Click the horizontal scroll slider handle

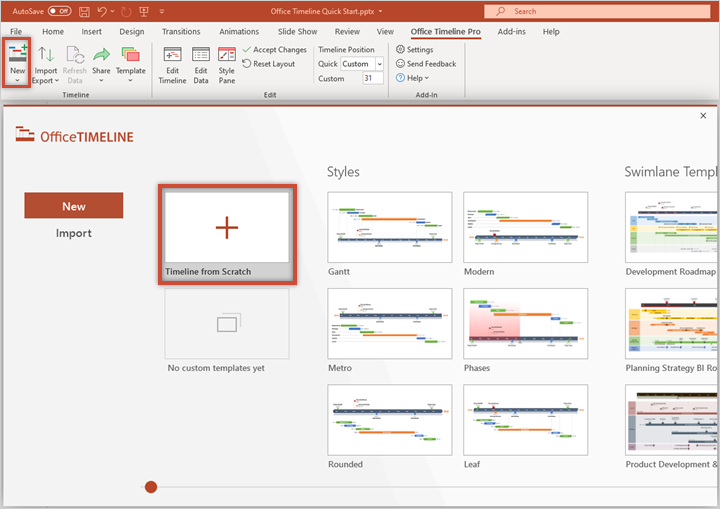click(x=151, y=487)
